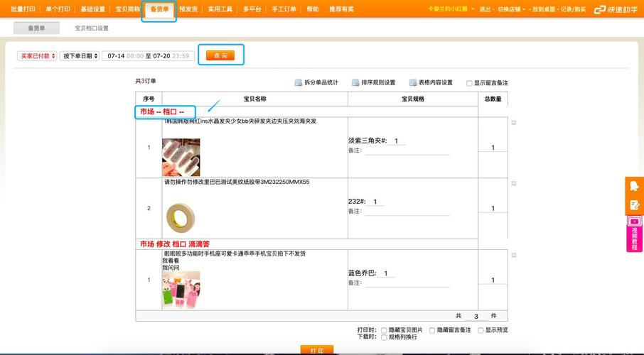Click the 备注 field for 232#
This screenshot has height=355, width=644.
pyautogui.click(x=407, y=212)
